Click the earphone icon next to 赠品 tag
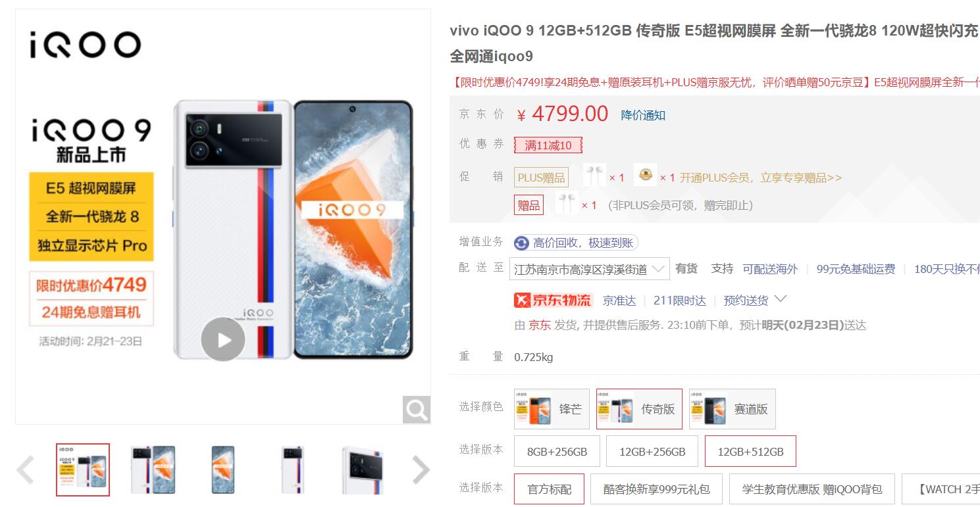Viewport: 980px width, 507px height. click(567, 204)
